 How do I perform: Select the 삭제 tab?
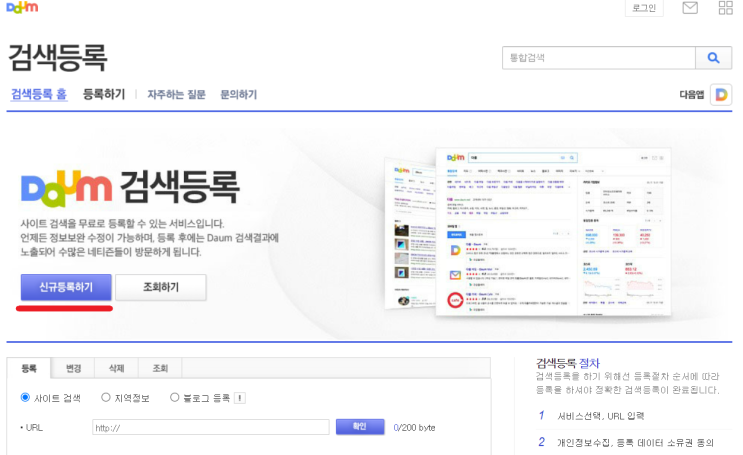click(117, 368)
